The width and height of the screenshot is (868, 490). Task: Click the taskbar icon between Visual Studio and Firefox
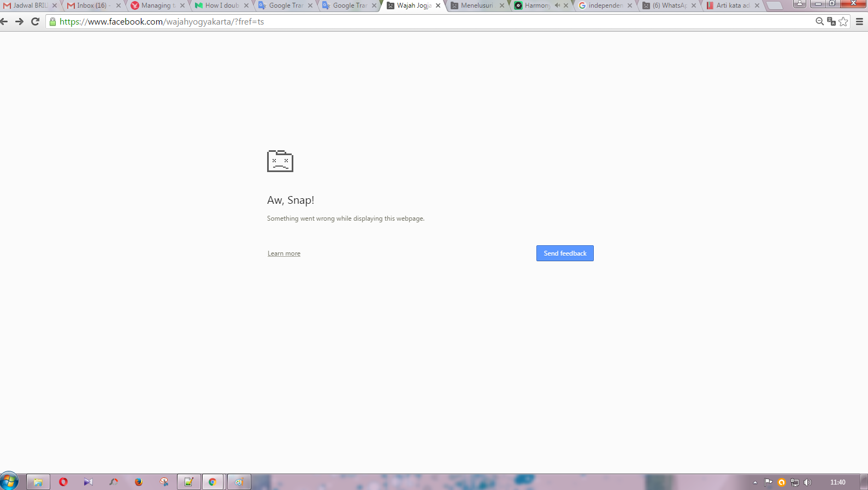coord(114,482)
